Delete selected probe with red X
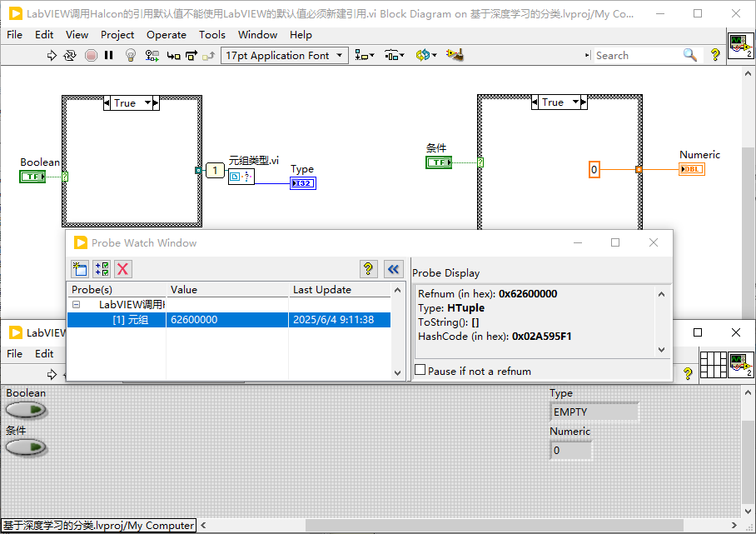This screenshot has width=756, height=534. 123,269
